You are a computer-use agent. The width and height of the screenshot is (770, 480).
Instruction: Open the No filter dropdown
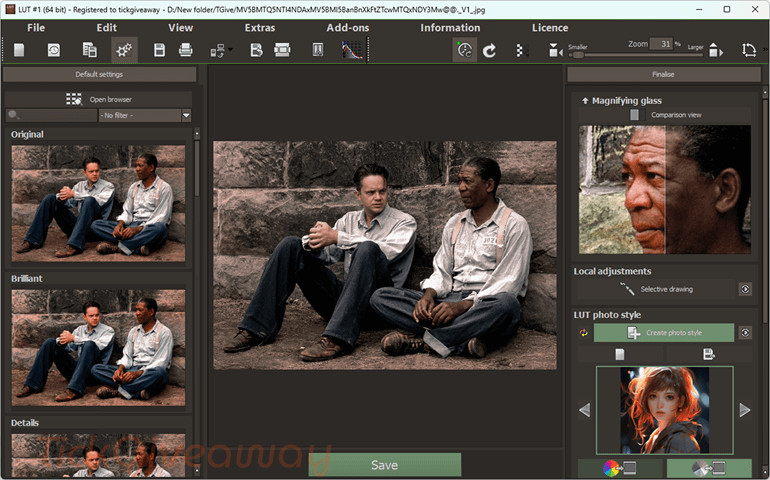pos(145,115)
